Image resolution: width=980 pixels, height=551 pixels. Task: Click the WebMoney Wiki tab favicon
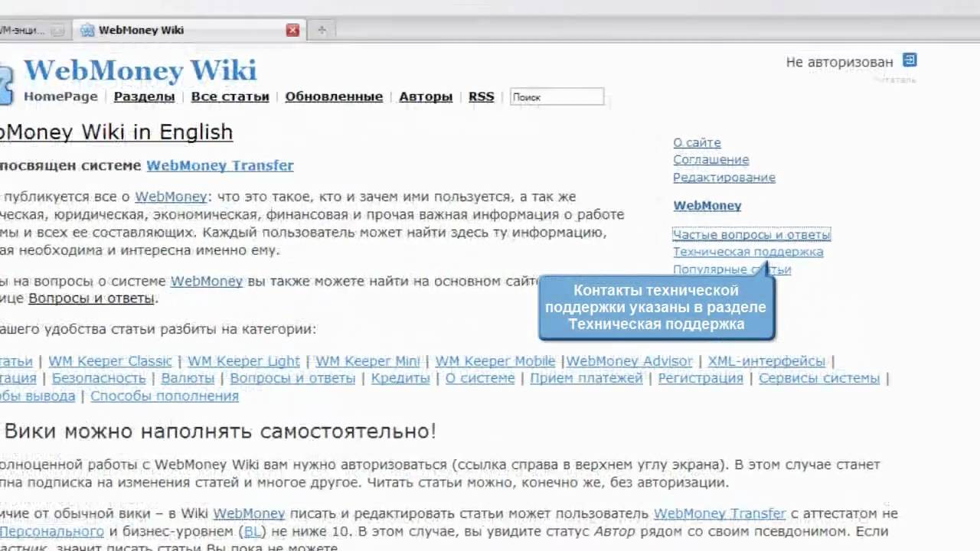(x=87, y=30)
